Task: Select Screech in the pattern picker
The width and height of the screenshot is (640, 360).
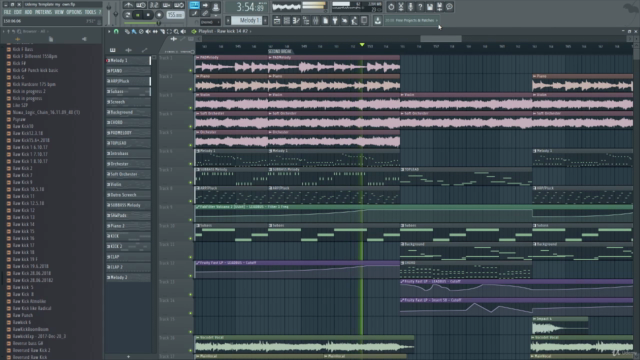Action: tap(128, 102)
